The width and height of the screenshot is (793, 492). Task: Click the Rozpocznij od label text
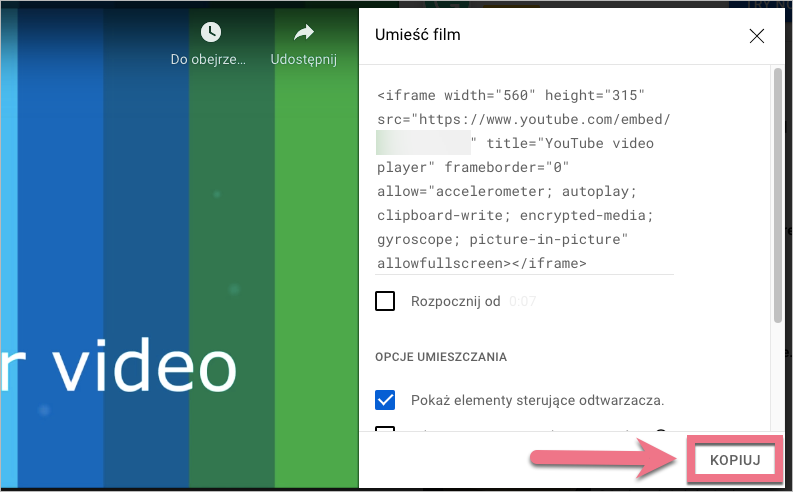[x=455, y=301]
